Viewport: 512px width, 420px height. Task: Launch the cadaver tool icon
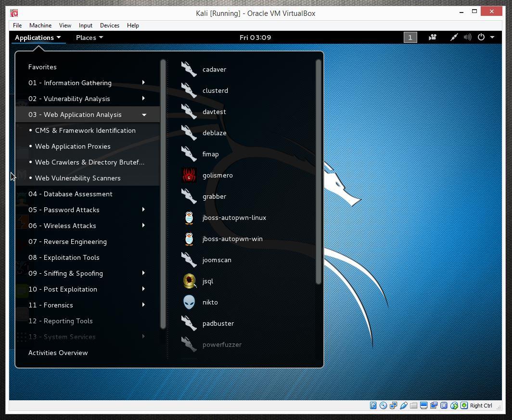[x=189, y=69]
